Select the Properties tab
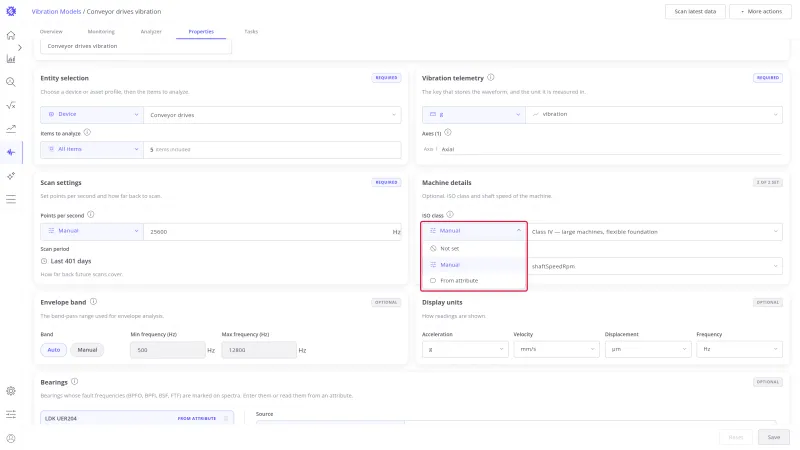The image size is (800, 450). (x=201, y=32)
